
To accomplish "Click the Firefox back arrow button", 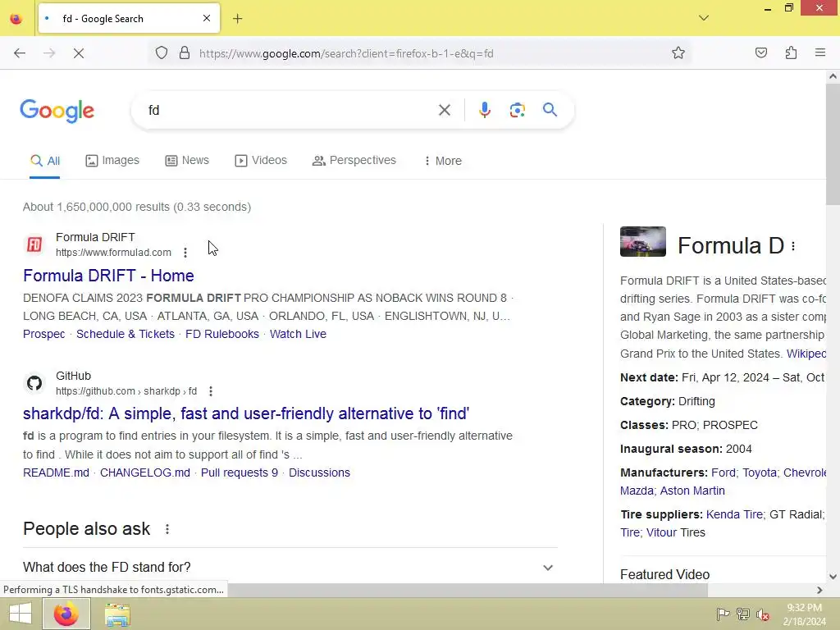I will [x=20, y=53].
